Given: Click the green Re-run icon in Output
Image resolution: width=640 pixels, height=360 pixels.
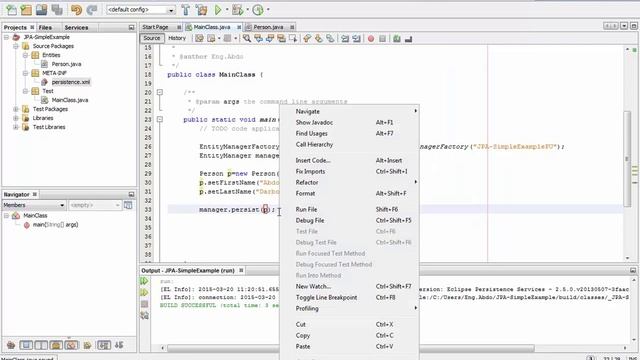Looking at the screenshot, I should 144,281.
